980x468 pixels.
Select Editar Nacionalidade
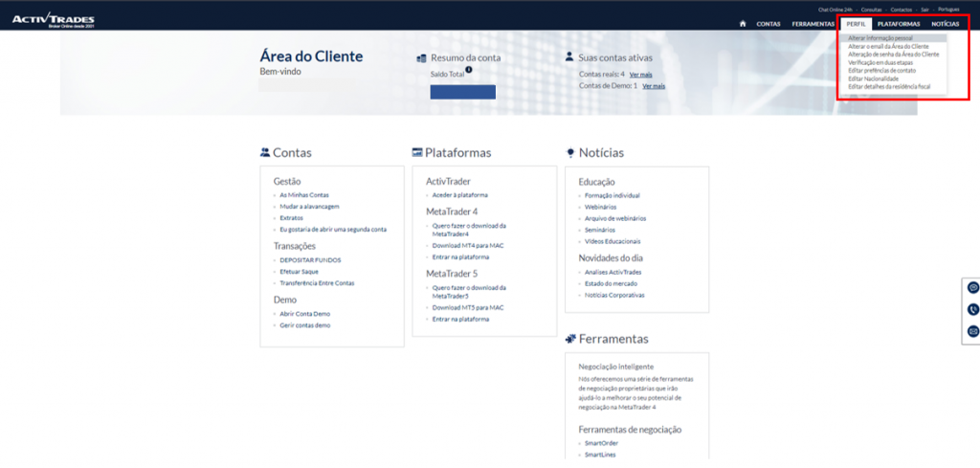pos(873,78)
